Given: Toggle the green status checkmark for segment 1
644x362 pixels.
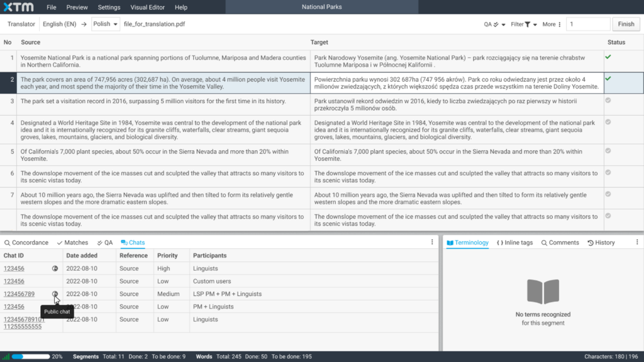Looking at the screenshot, I should click(608, 57).
